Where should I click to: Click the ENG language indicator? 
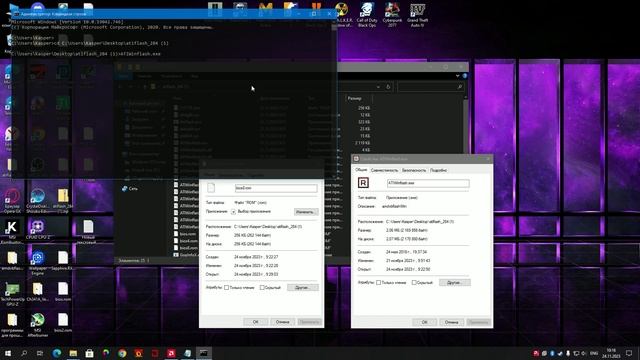(594, 353)
